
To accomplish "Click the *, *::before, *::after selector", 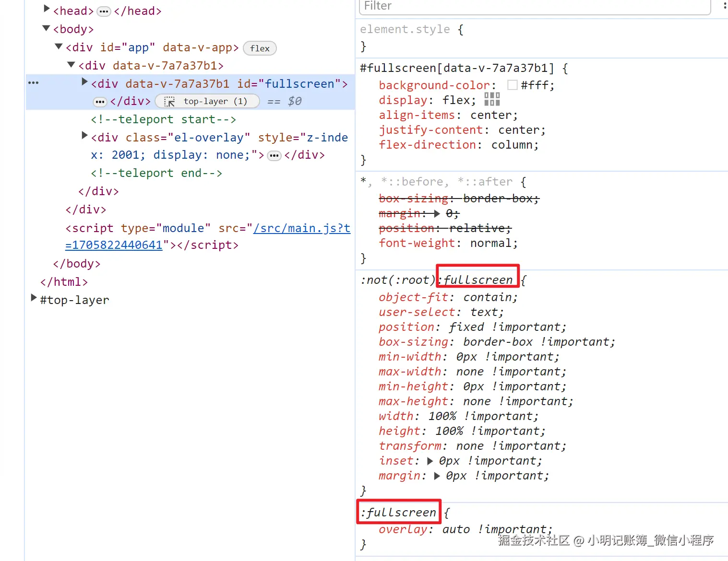I will pos(436,182).
